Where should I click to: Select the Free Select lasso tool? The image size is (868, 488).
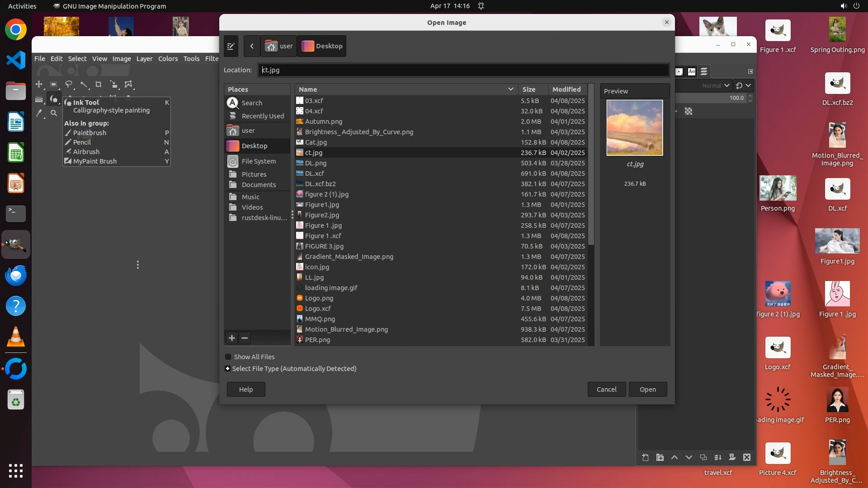(x=69, y=84)
